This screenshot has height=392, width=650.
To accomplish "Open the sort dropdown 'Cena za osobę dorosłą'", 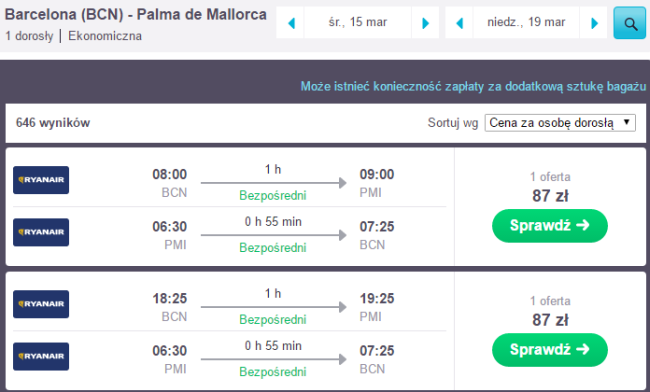I will coord(560,123).
